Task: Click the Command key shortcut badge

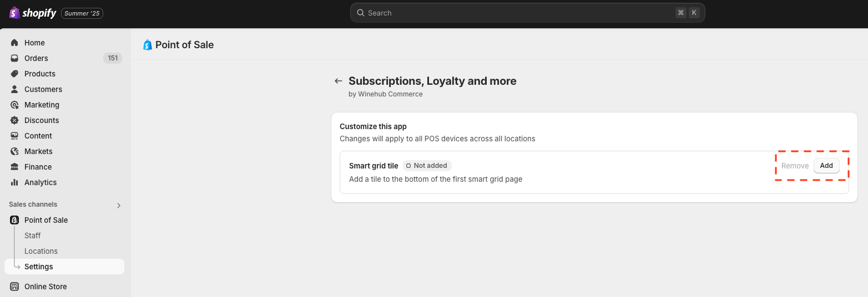Action: (681, 13)
